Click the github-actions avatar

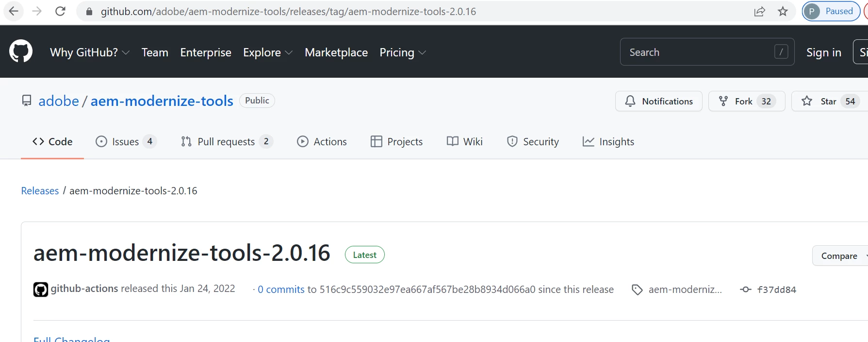point(41,290)
